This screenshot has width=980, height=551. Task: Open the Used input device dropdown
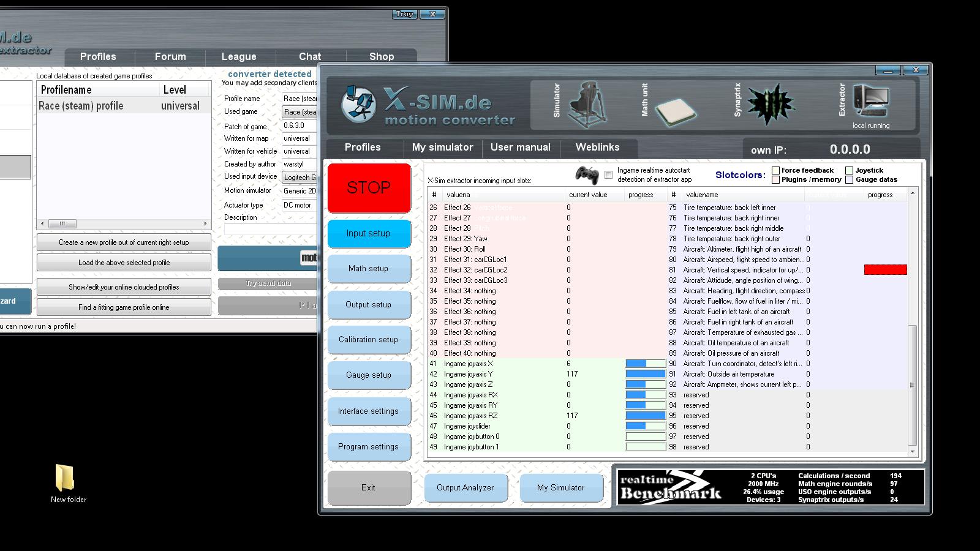300,178
